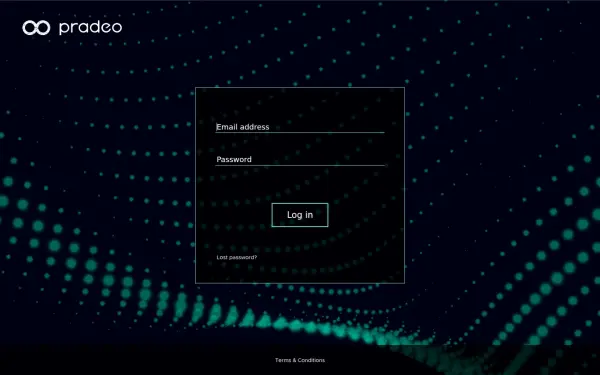The width and height of the screenshot is (600, 375).
Task: Open the Terms & Conditions link
Action: pyautogui.click(x=300, y=360)
